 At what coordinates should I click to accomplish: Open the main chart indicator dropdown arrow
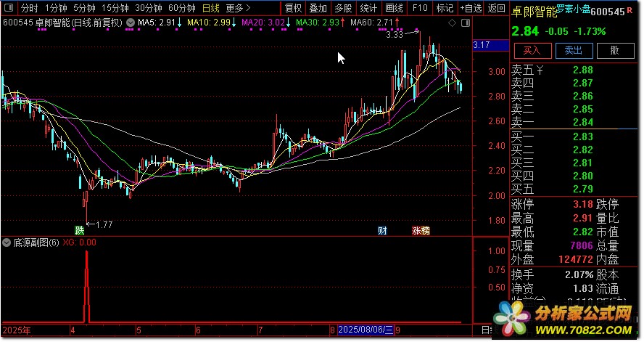pos(129,23)
